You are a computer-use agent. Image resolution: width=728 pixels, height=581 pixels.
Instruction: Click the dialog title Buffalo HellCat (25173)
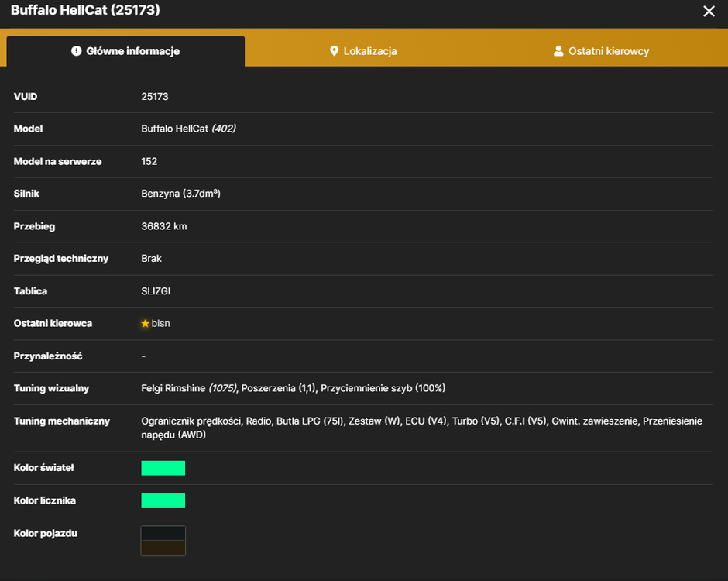[85, 10]
